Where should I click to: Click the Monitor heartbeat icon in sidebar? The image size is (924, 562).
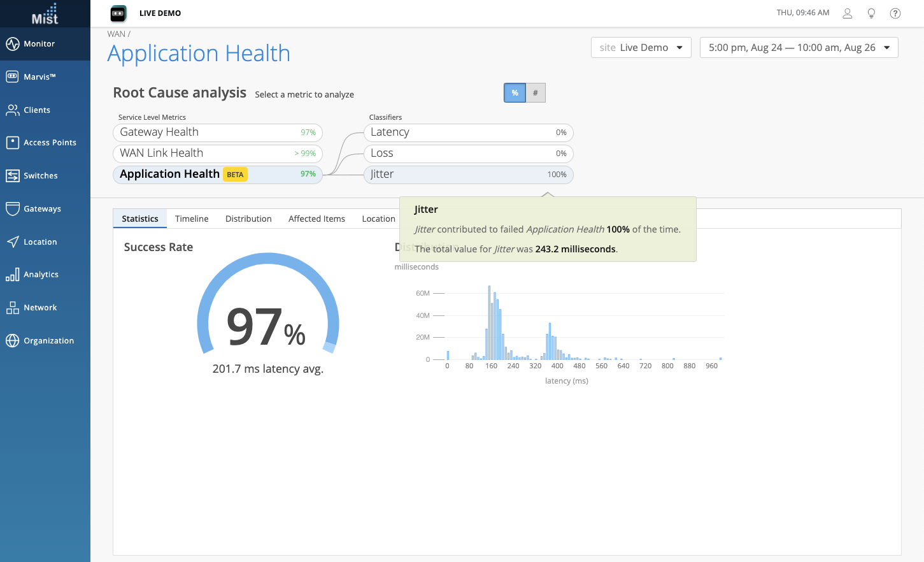click(13, 44)
